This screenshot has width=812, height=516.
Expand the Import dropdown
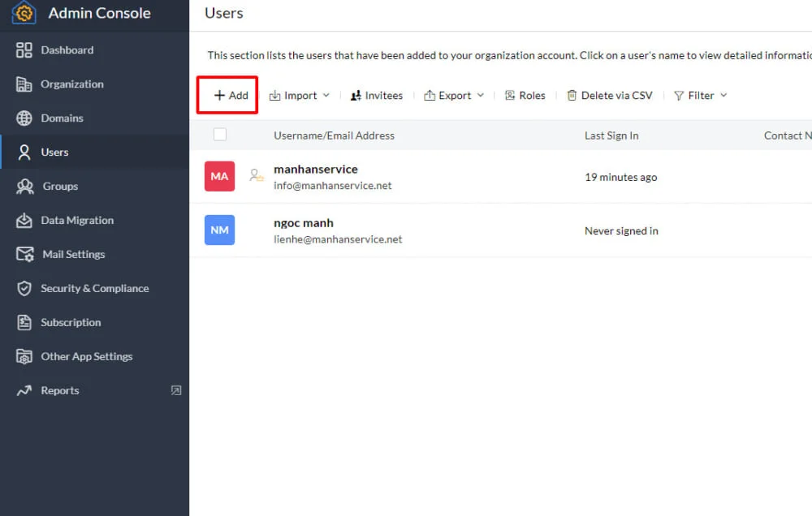click(299, 95)
